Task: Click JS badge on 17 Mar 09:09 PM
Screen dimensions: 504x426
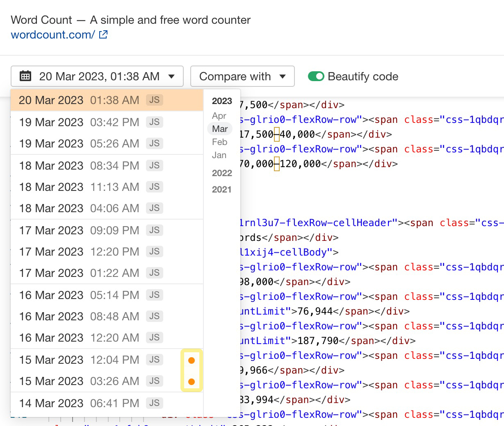Action: 154,230
